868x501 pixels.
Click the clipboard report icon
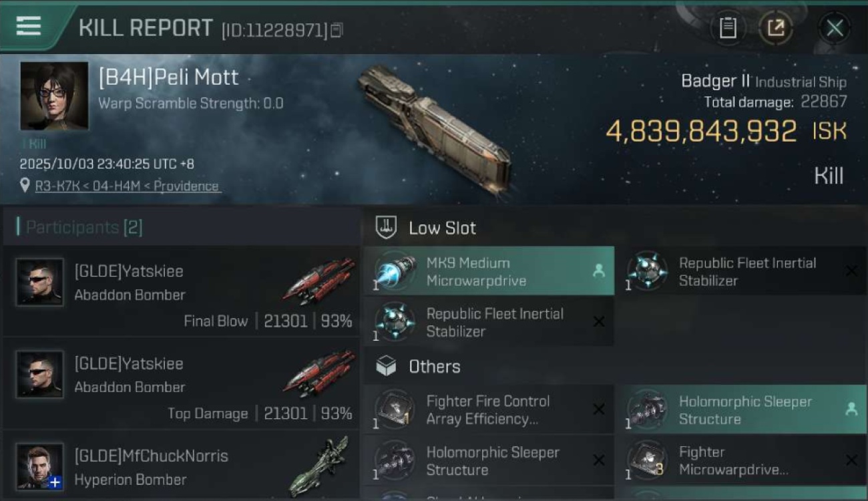727,28
